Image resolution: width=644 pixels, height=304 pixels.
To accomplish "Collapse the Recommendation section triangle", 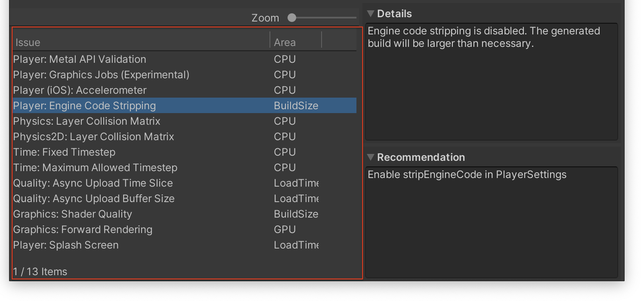I will pos(370,158).
